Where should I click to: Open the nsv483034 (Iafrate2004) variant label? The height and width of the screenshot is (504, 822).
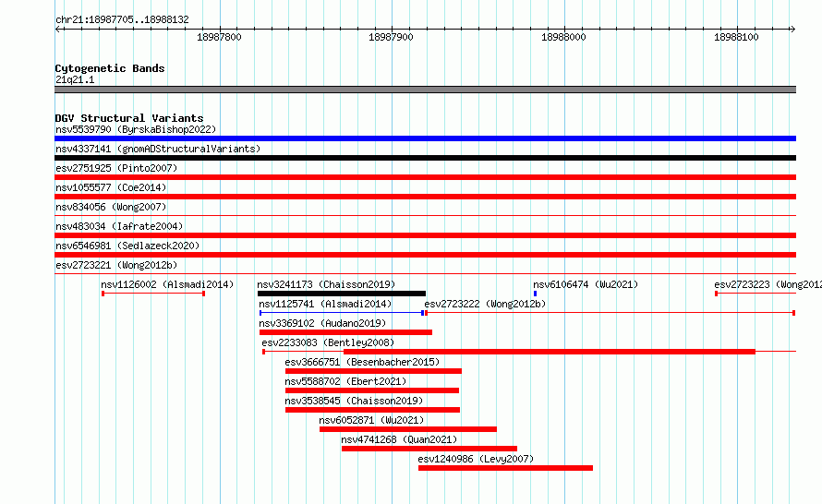click(119, 226)
